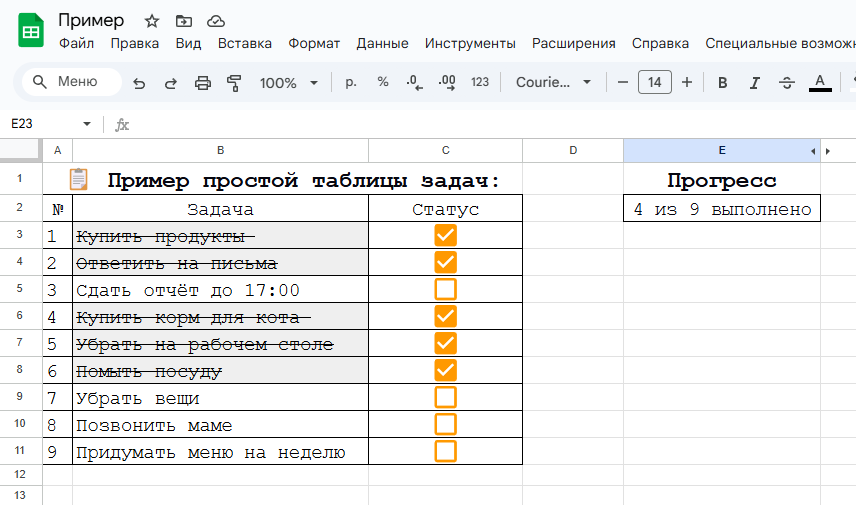Toggle bold formatting
The image size is (856, 505).
point(722,83)
